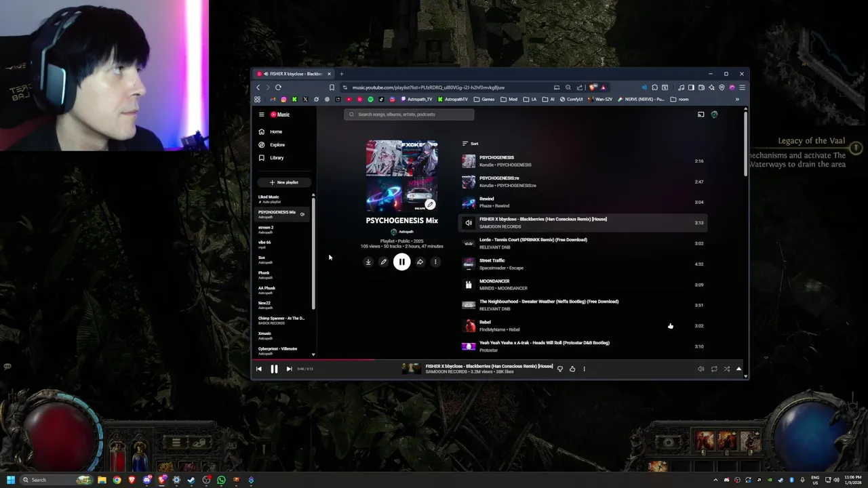Open the Xmusic playlist
The image size is (868, 488).
coord(283,335)
